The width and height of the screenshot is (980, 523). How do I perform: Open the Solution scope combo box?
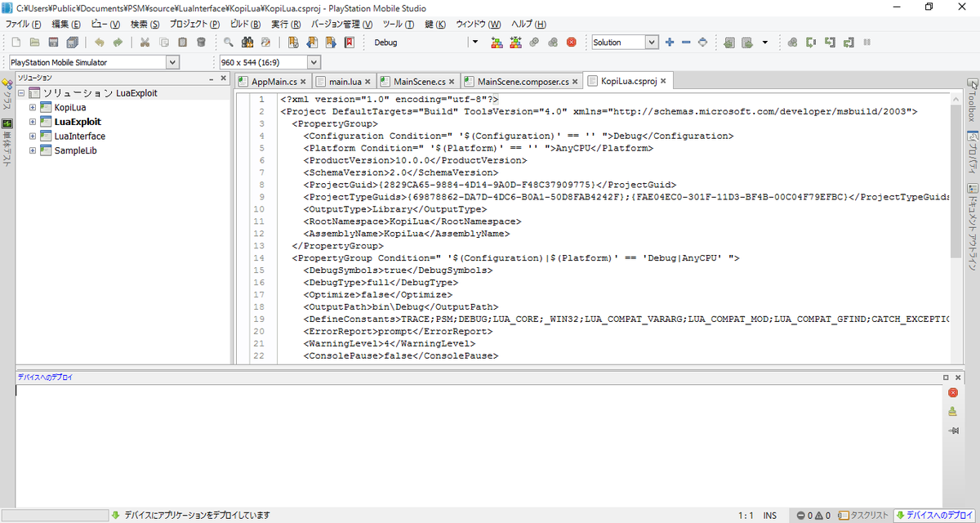pos(625,42)
